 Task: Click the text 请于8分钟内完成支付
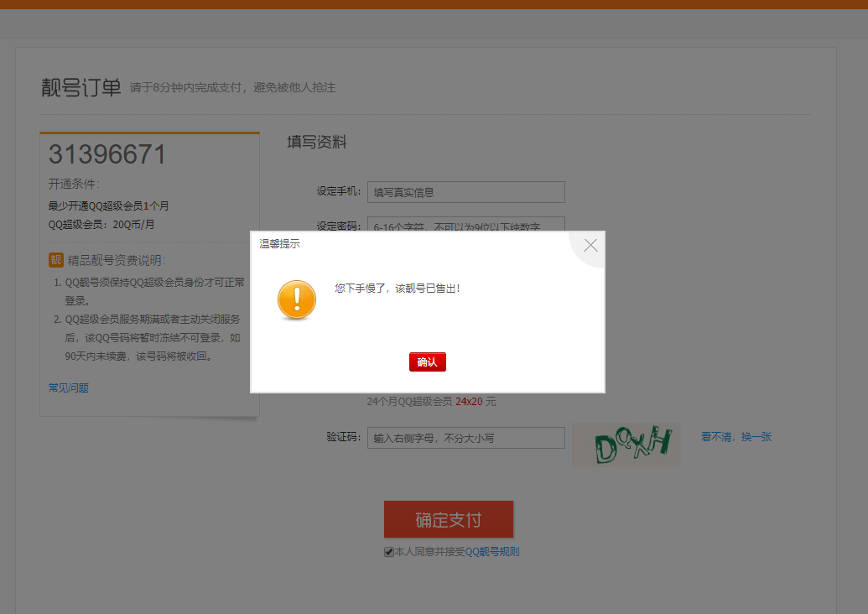(x=186, y=87)
